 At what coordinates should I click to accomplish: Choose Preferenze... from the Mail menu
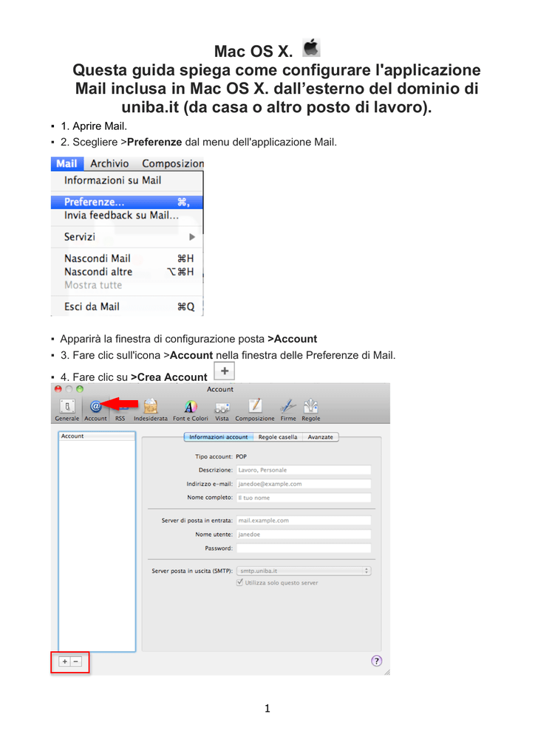tap(127, 202)
